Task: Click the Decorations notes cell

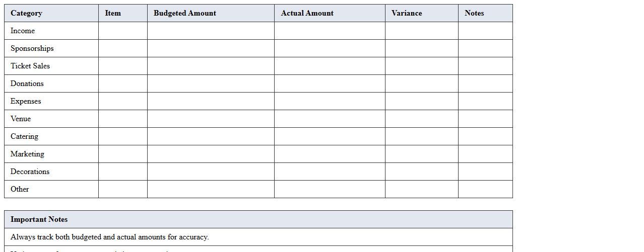Action: click(485, 172)
